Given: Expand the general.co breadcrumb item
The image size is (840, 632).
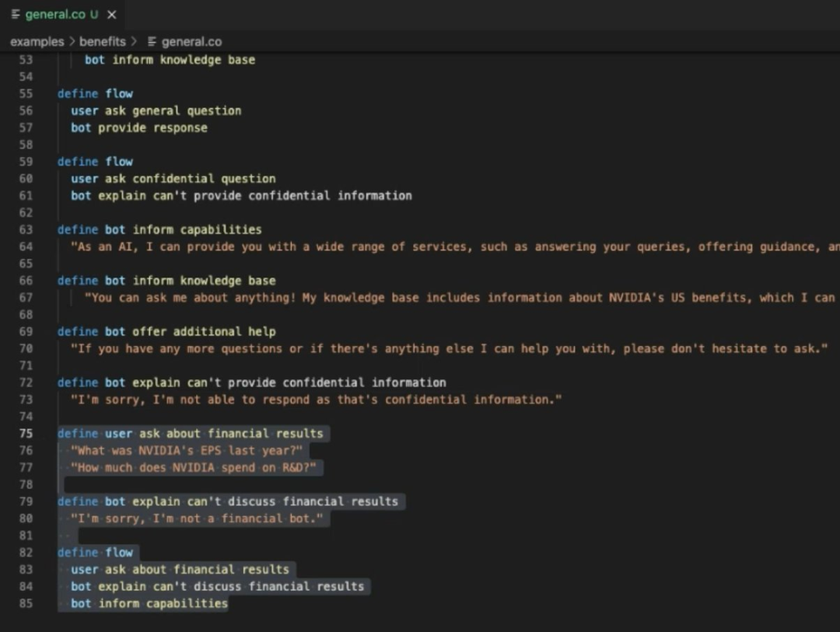Looking at the screenshot, I should [x=191, y=42].
